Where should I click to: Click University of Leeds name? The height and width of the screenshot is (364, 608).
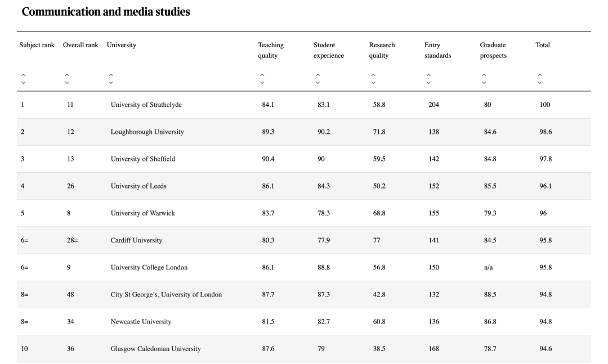[x=138, y=186]
